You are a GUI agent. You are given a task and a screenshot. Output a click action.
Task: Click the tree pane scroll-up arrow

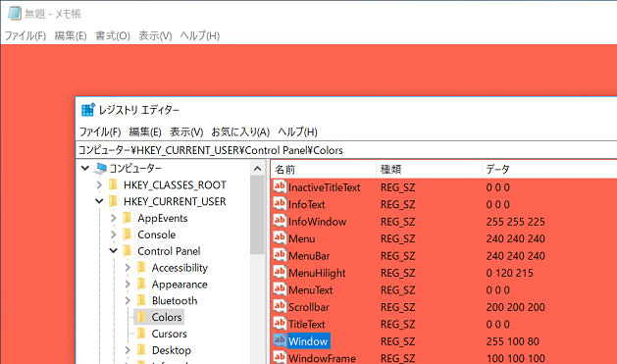click(257, 169)
